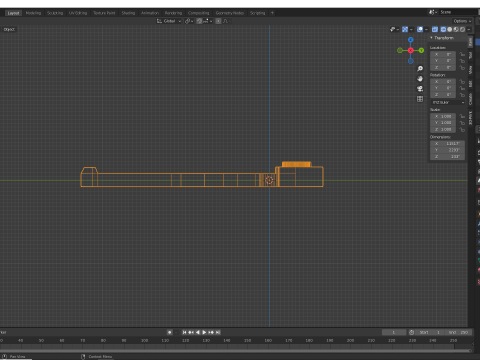Screen dimensions: 480x360
Task: Switch to UV Editing workspace tab
Action: click(78, 13)
